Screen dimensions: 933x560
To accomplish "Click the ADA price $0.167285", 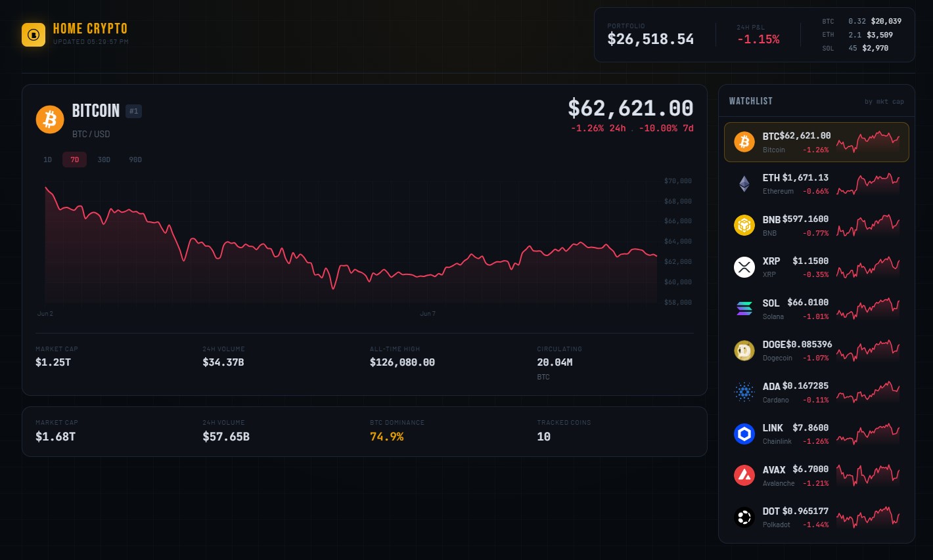I will click(x=806, y=386).
